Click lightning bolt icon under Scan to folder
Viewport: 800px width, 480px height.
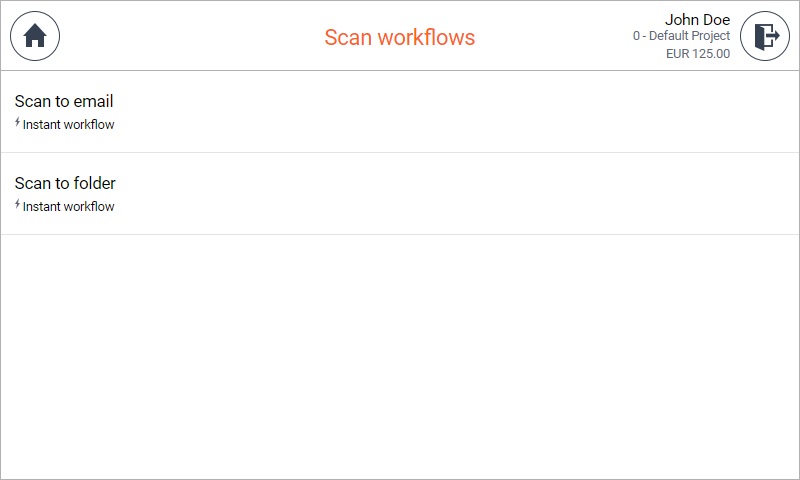[x=17, y=205]
